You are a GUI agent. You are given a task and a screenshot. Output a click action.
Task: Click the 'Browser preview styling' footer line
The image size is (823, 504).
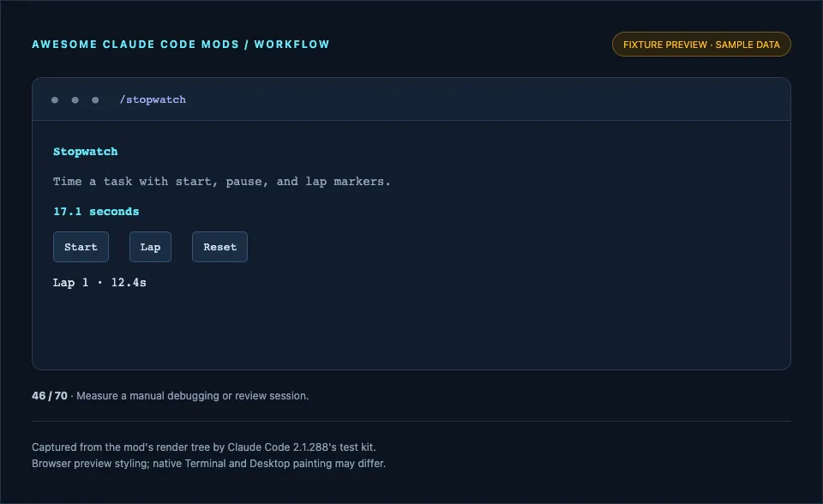pos(208,464)
